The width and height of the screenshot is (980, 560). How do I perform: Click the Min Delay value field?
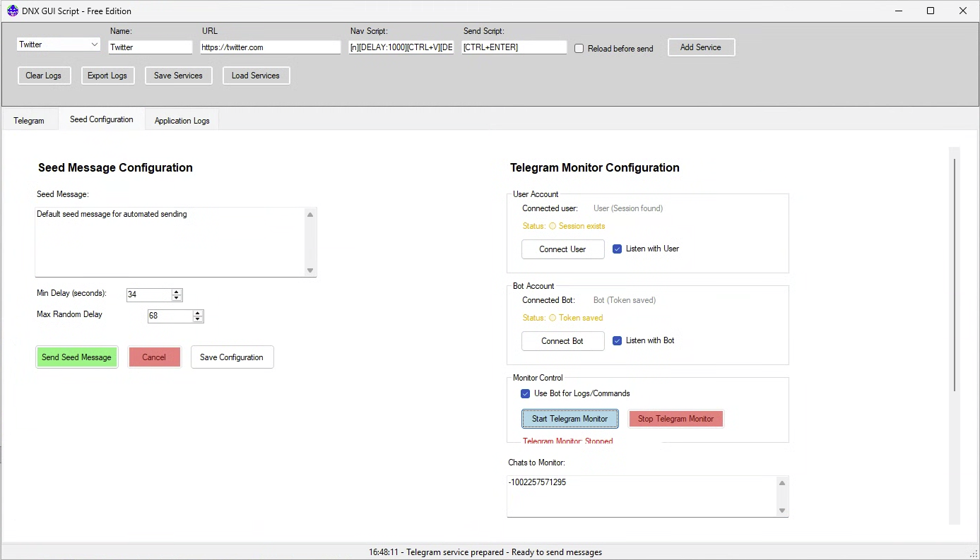tap(149, 294)
